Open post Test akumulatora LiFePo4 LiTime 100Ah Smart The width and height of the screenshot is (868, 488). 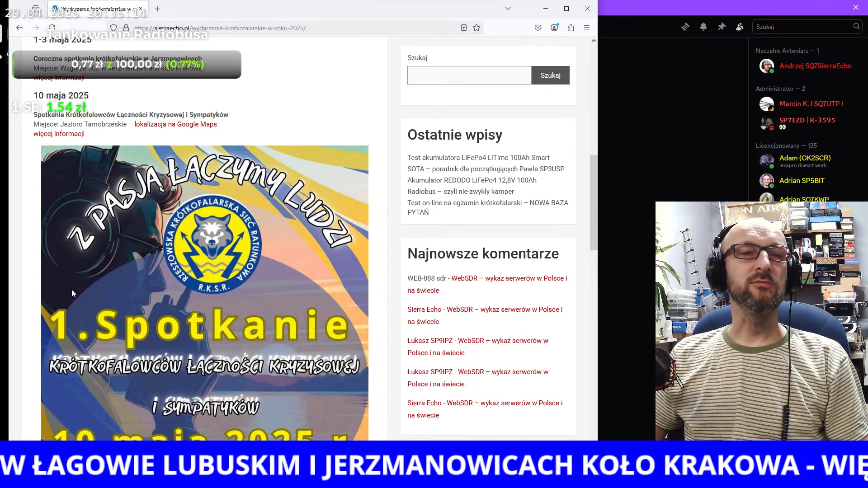478,158
